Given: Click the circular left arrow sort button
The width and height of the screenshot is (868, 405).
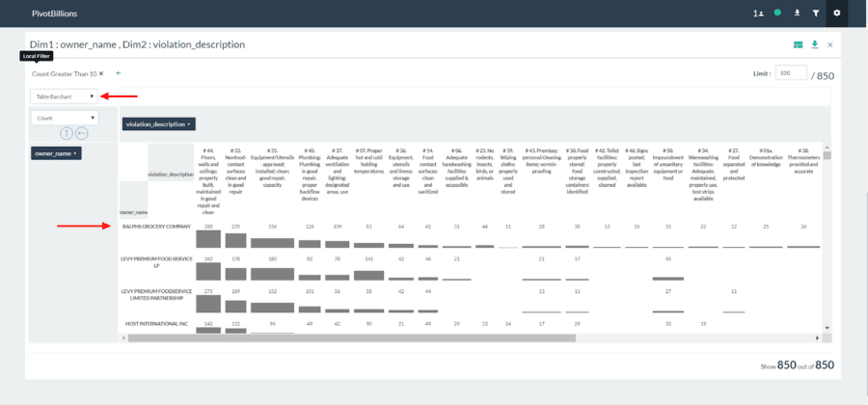Looking at the screenshot, I should (x=81, y=133).
